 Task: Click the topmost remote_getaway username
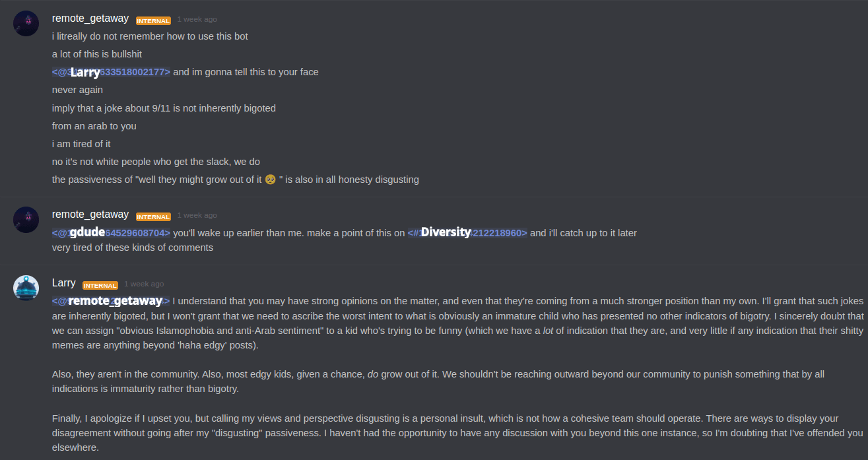[90, 18]
